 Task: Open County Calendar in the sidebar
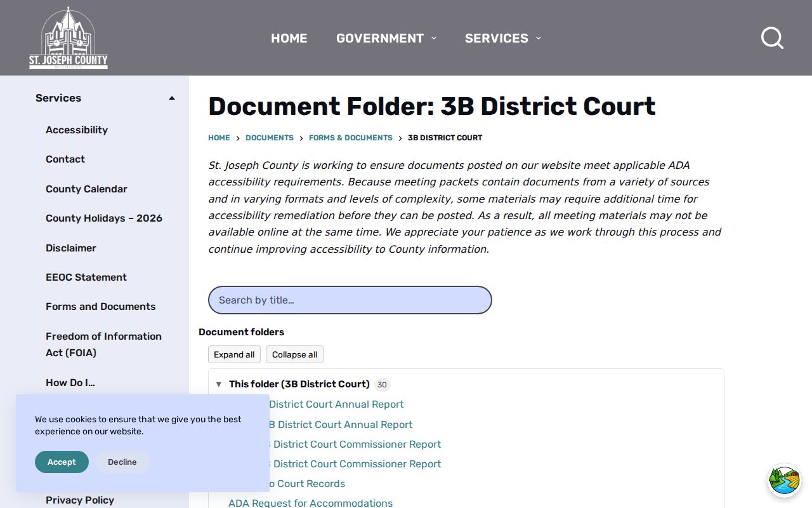pyautogui.click(x=86, y=189)
